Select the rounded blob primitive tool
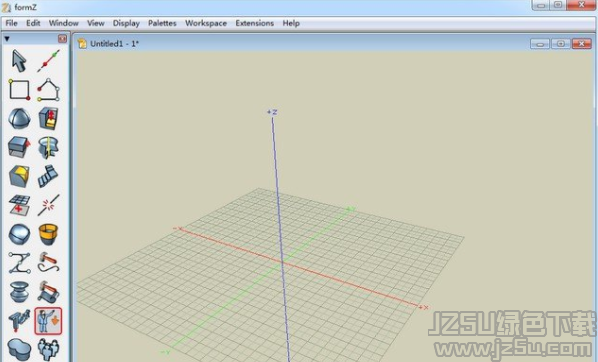This screenshot has height=362, width=598. [19, 234]
